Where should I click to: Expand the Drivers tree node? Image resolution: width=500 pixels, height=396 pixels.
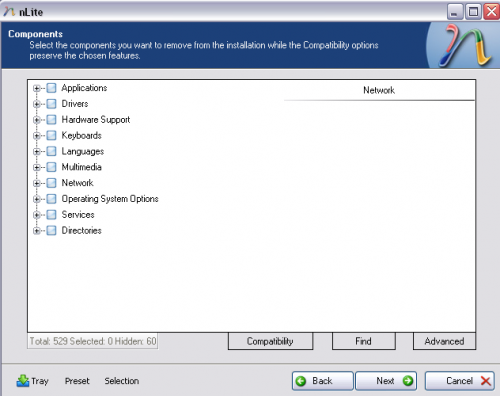click(36, 104)
